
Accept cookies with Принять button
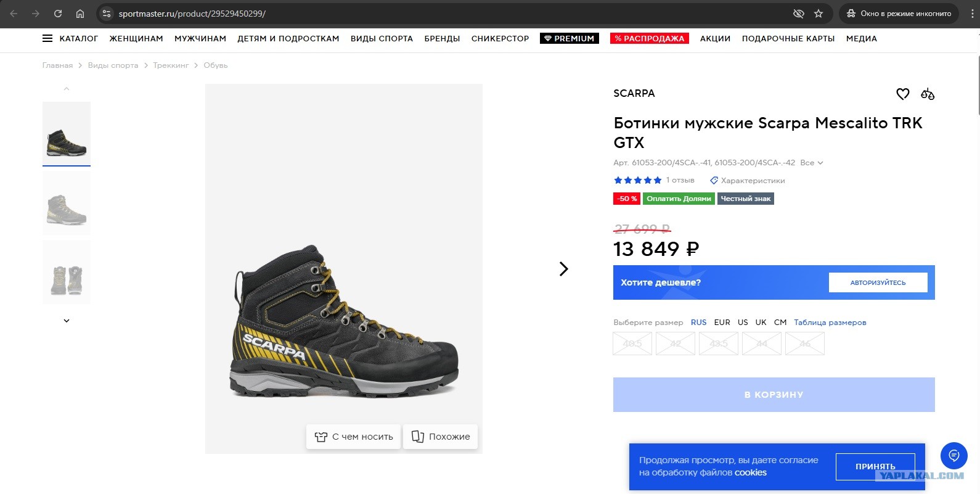(875, 466)
